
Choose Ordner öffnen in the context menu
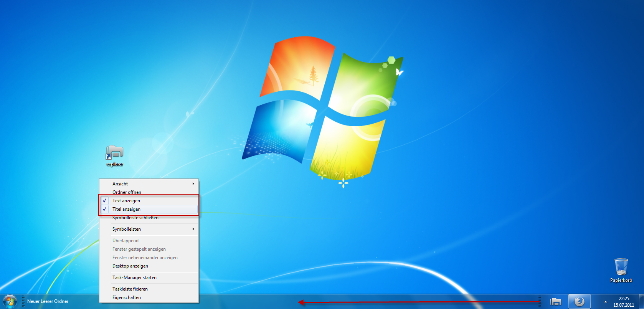[149, 192]
